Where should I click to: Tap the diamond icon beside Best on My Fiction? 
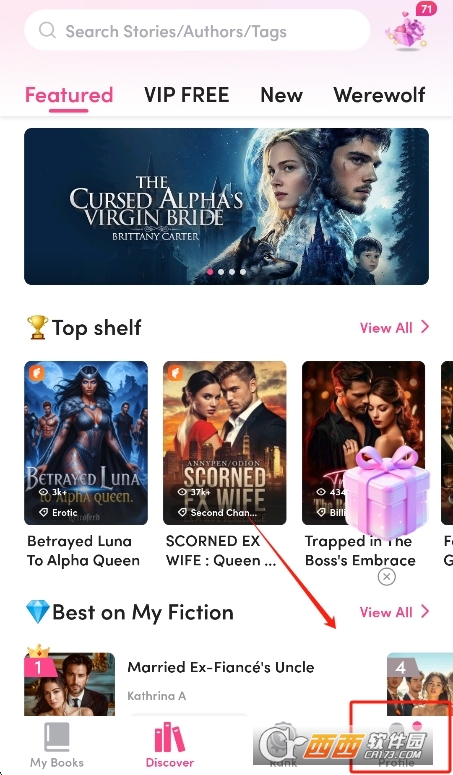pyautogui.click(x=38, y=612)
